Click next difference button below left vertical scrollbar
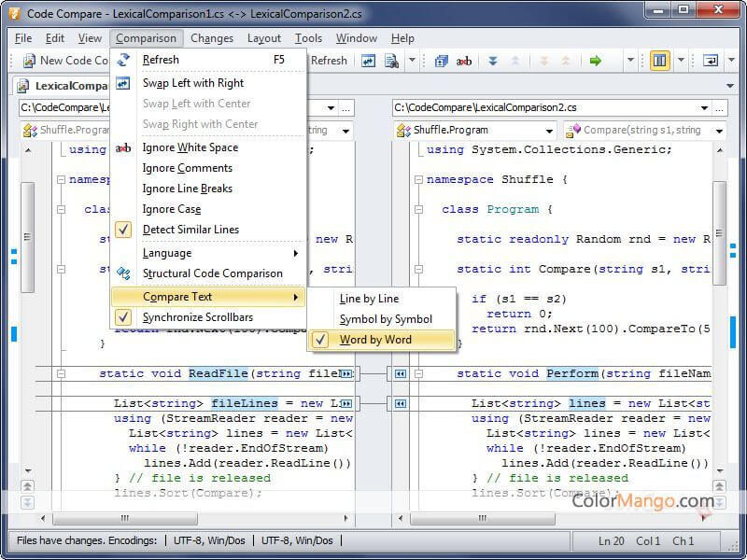The image size is (747, 560). coord(28,502)
